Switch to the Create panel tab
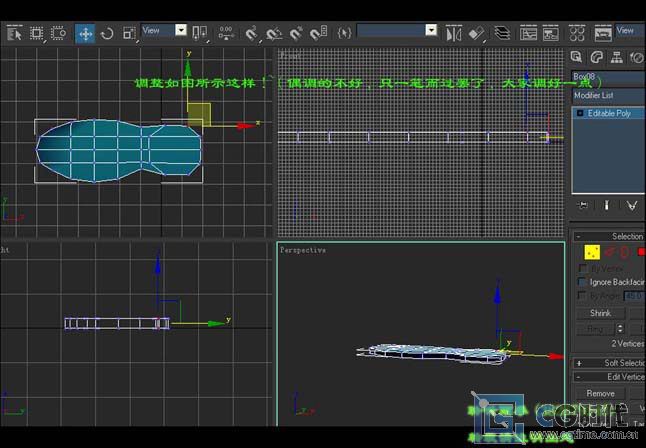The height and width of the screenshot is (448, 646). (x=576, y=57)
